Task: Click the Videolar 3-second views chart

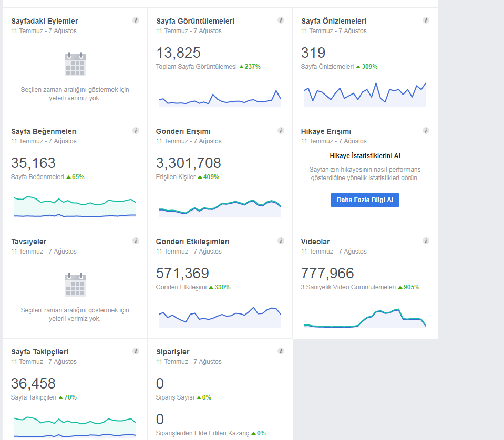Action: 365,318
